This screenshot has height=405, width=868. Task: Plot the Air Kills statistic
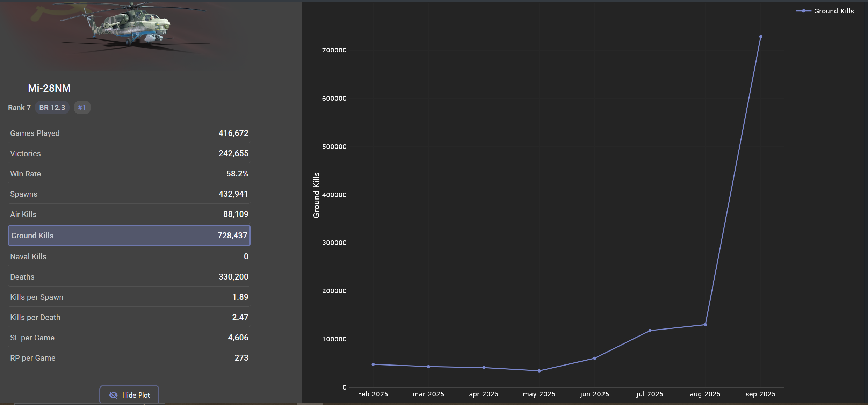pos(129,214)
